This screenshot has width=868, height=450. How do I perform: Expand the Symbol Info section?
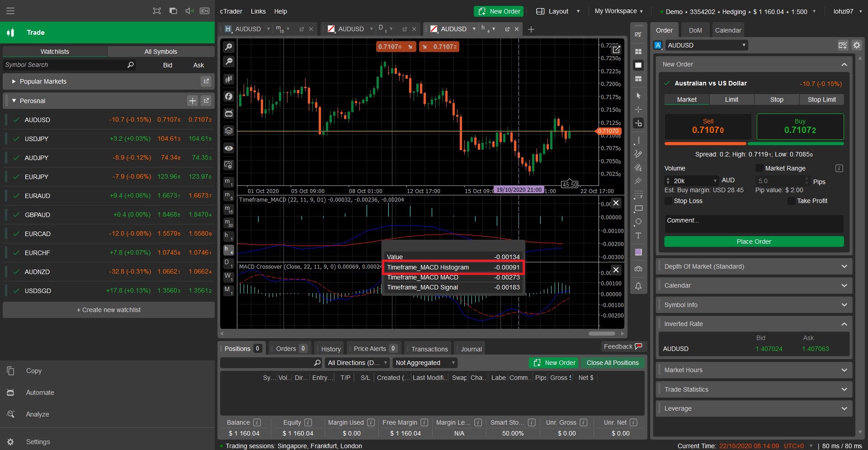point(754,305)
